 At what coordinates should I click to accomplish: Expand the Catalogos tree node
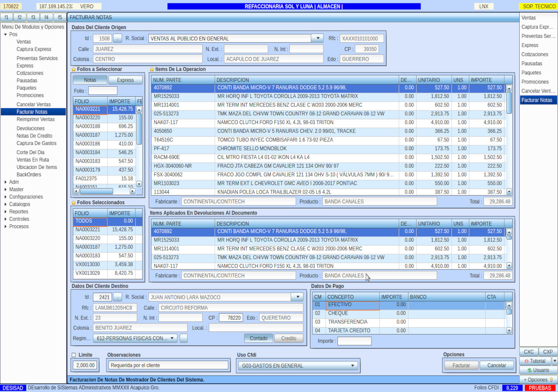pyautogui.click(x=5, y=204)
